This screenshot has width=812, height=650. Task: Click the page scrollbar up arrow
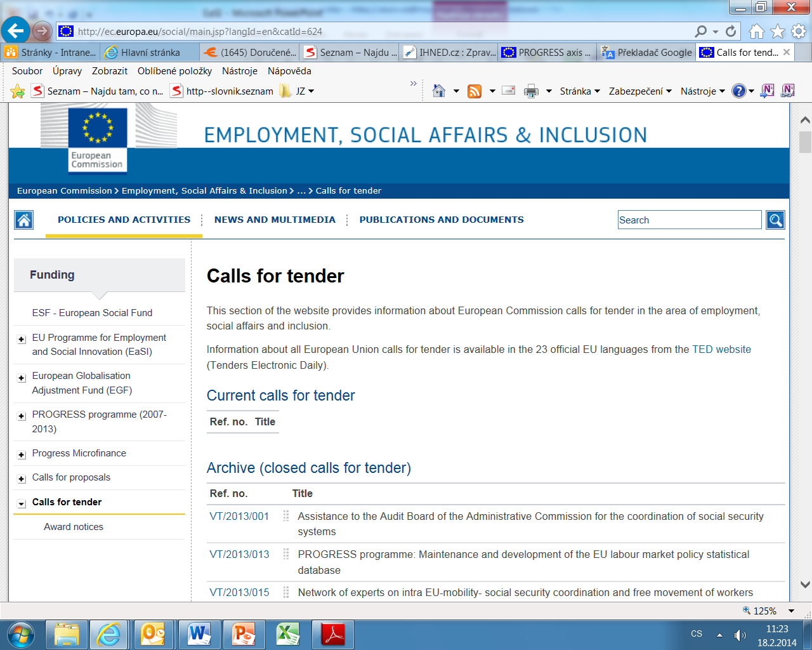[x=805, y=119]
